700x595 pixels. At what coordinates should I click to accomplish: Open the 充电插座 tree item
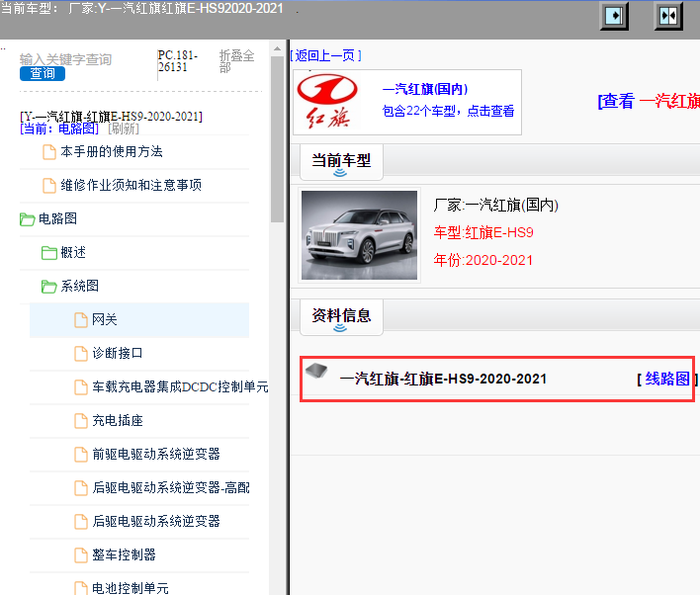118,420
